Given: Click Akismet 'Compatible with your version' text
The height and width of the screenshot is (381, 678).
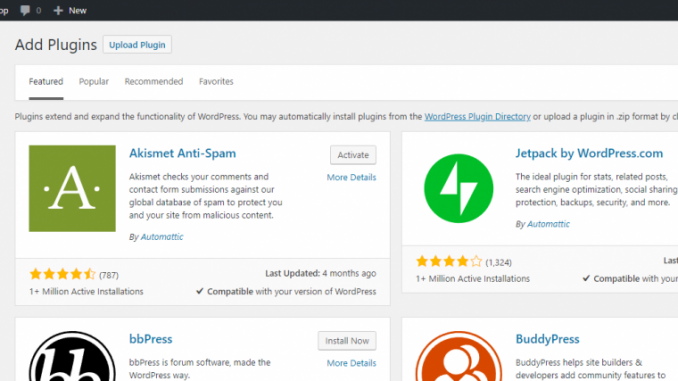Looking at the screenshot, I should click(291, 291).
